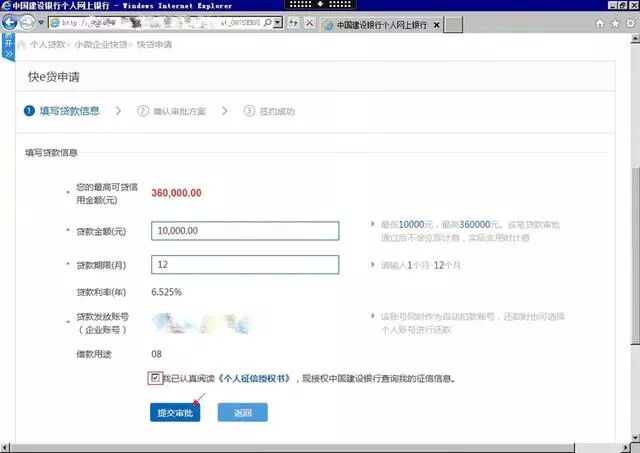
Task: Click the address bar search magnifier icon
Action: coord(268,22)
